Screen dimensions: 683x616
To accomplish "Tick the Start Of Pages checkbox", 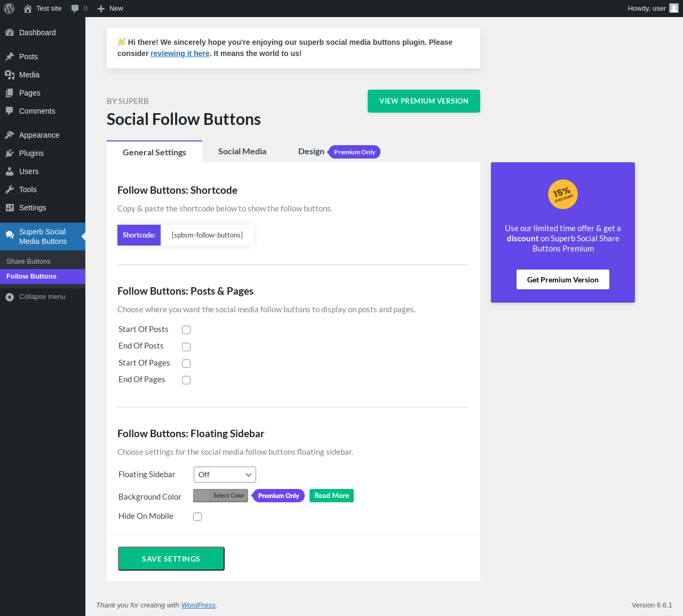I will click(x=186, y=364).
